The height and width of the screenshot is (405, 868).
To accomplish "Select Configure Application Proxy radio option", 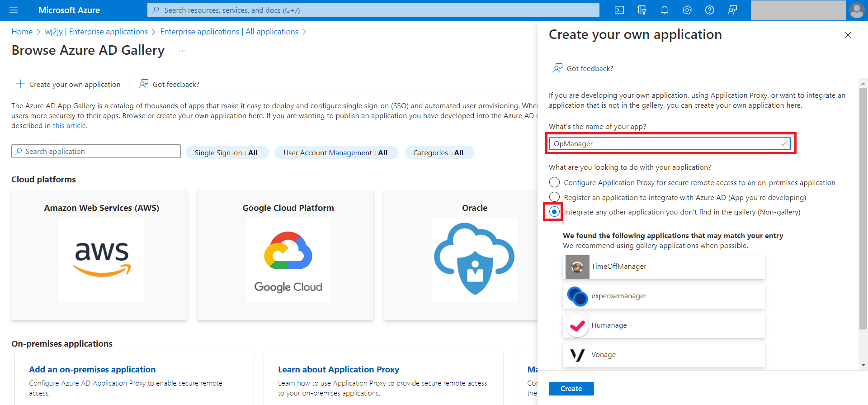I will (554, 182).
